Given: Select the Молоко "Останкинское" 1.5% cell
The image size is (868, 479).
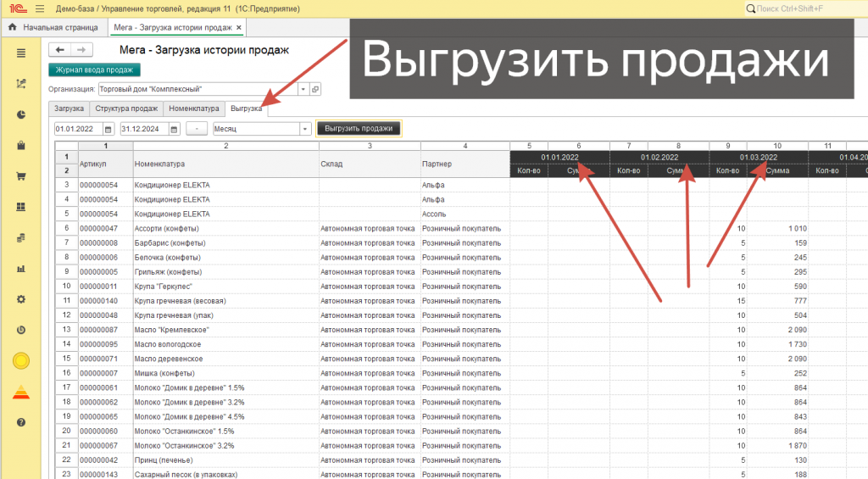Looking at the screenshot, I should pyautogui.click(x=225, y=432).
